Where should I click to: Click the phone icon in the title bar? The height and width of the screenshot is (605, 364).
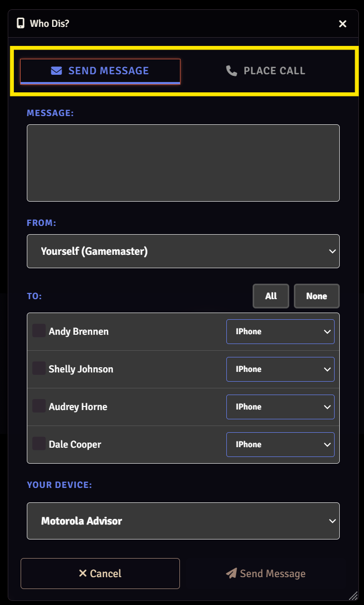click(x=21, y=23)
